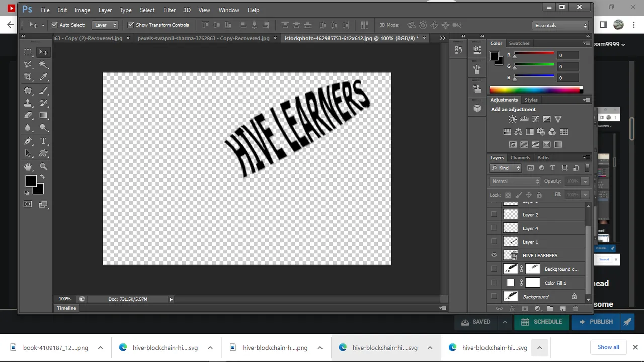Add Brightness/Contrast adjustment
644x362 pixels.
pos(512,119)
